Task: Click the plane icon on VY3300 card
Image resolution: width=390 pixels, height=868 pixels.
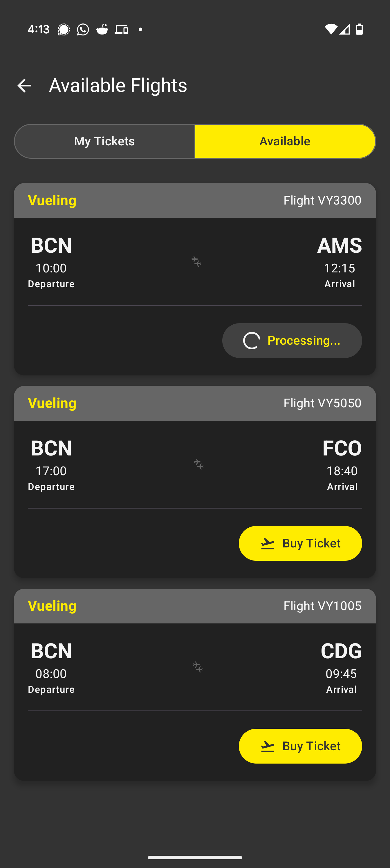Action: pos(196,261)
